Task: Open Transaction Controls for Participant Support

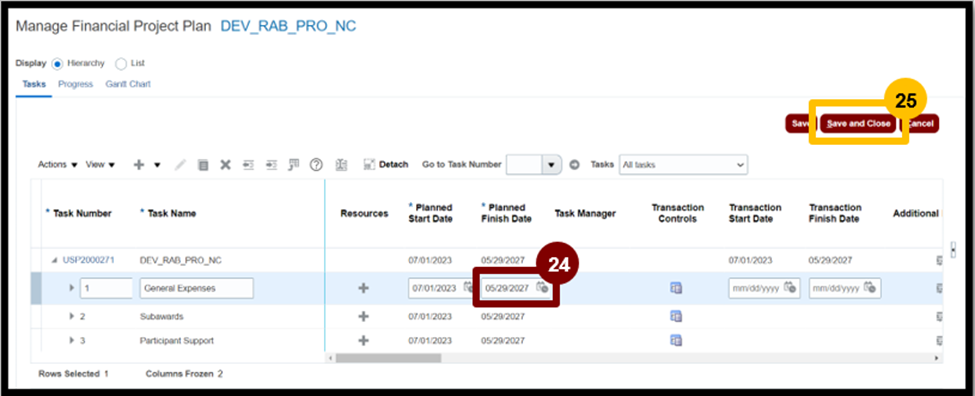Action: tap(676, 341)
